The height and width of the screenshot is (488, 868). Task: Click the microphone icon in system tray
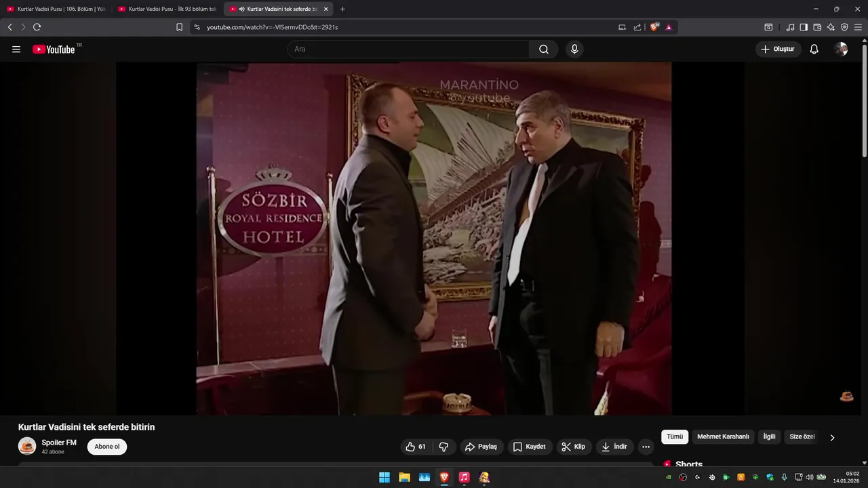[785, 477]
